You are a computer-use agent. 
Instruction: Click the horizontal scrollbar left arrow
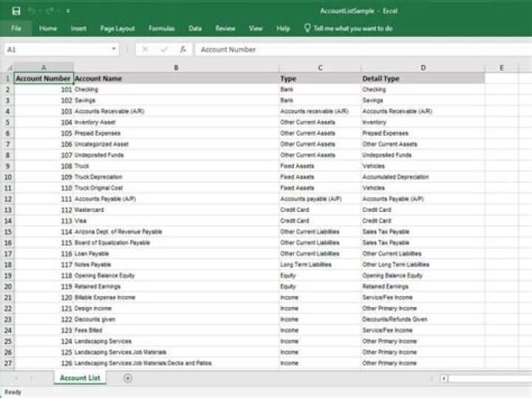[443, 378]
